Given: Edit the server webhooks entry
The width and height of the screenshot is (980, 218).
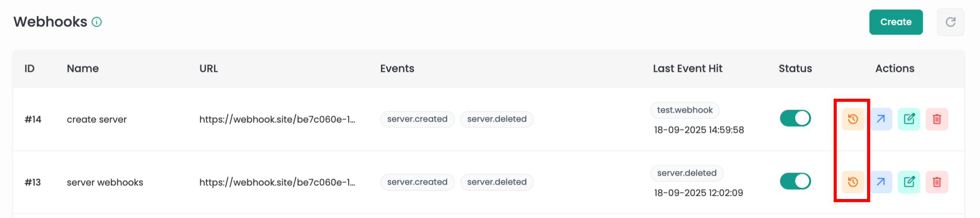Looking at the screenshot, I should pos(909,182).
